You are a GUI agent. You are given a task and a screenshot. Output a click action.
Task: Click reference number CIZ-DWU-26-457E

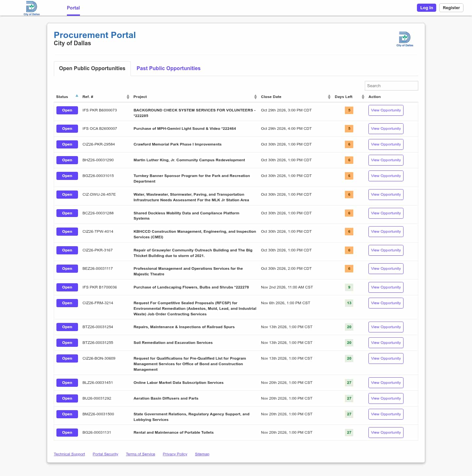pyautogui.click(x=99, y=194)
